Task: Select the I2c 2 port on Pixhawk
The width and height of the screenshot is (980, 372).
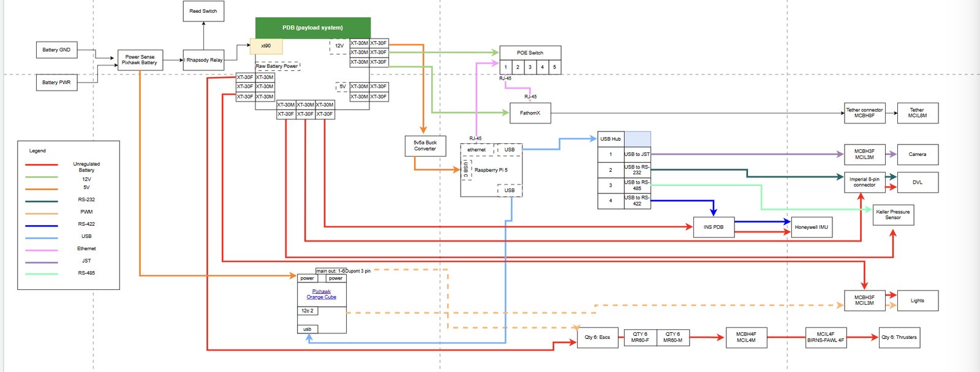Action: click(x=307, y=311)
